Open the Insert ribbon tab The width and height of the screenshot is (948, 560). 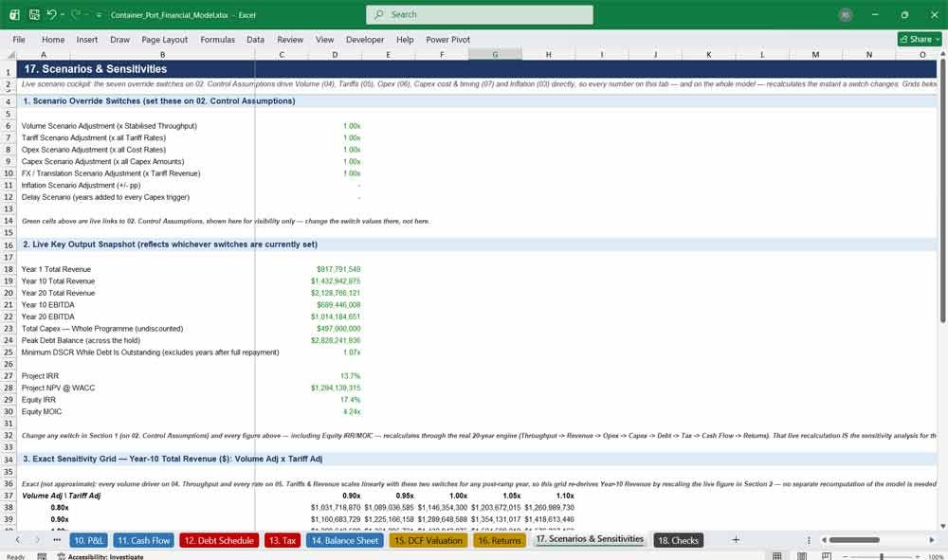pyautogui.click(x=87, y=39)
